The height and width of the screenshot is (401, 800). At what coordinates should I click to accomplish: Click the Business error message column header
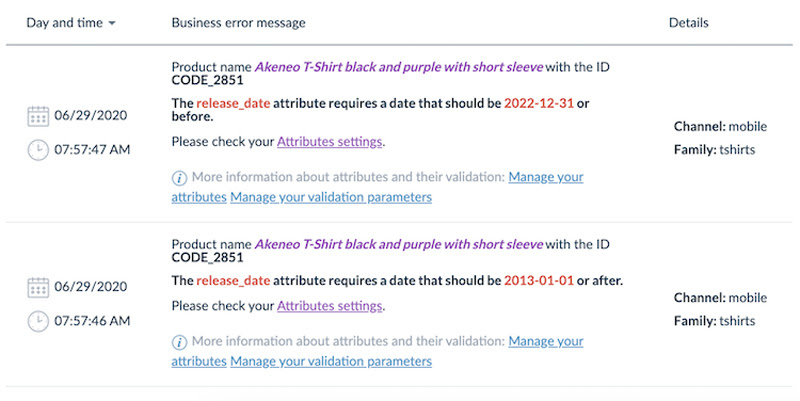pos(238,22)
